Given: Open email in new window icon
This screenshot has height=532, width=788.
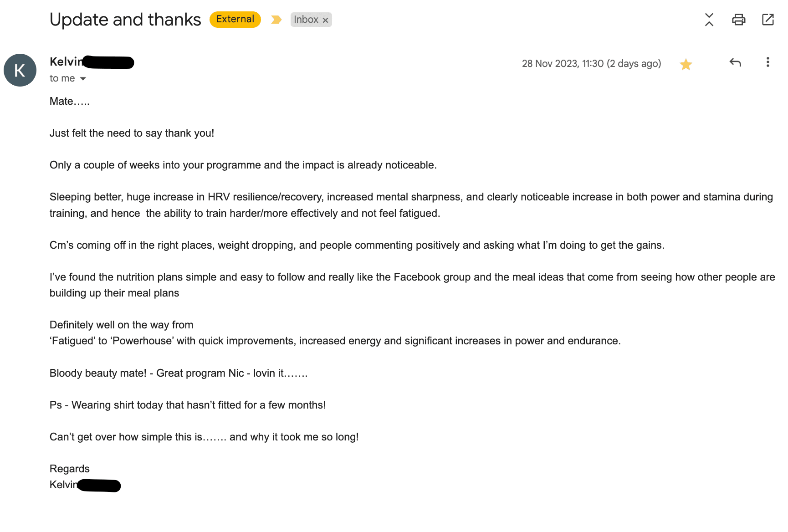Looking at the screenshot, I should [x=768, y=20].
